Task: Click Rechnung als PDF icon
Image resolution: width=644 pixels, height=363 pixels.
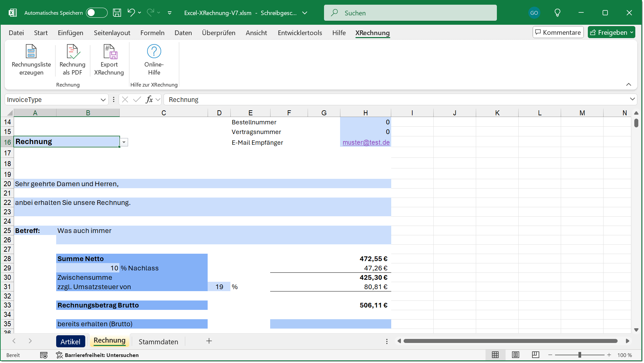Action: click(72, 52)
